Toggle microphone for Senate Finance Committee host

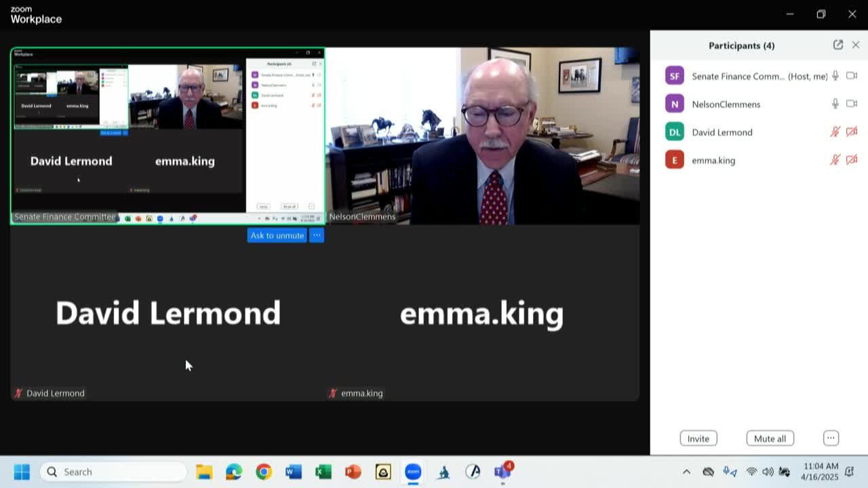835,76
